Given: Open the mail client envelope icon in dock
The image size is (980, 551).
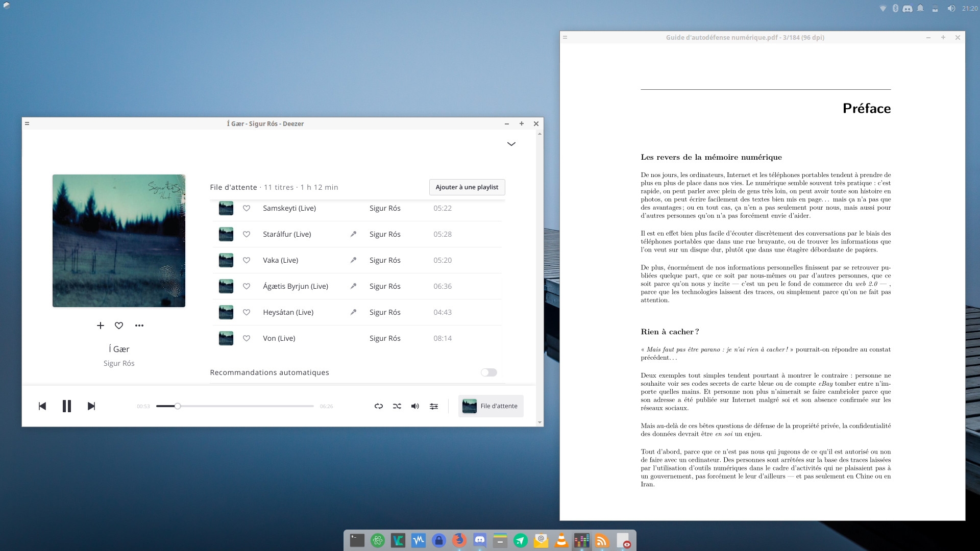Looking at the screenshot, I should point(541,540).
